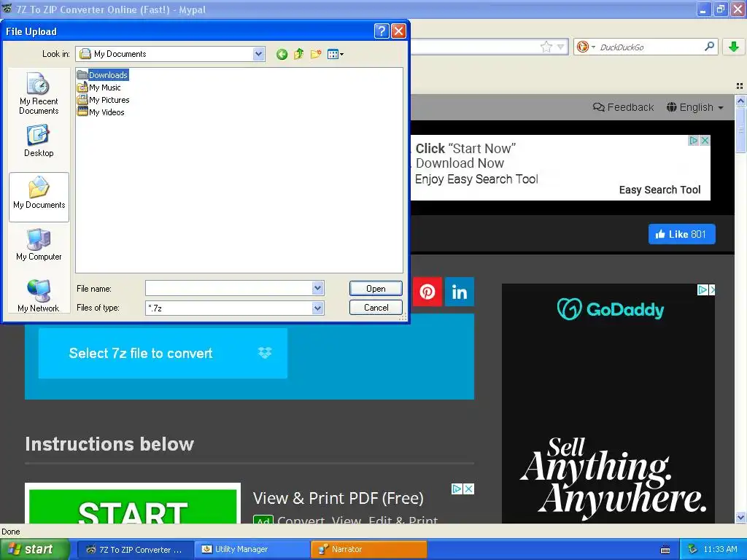Click AdChoices icon on PDF ad
Viewport: 747px width, 560px height.
pyautogui.click(x=457, y=489)
